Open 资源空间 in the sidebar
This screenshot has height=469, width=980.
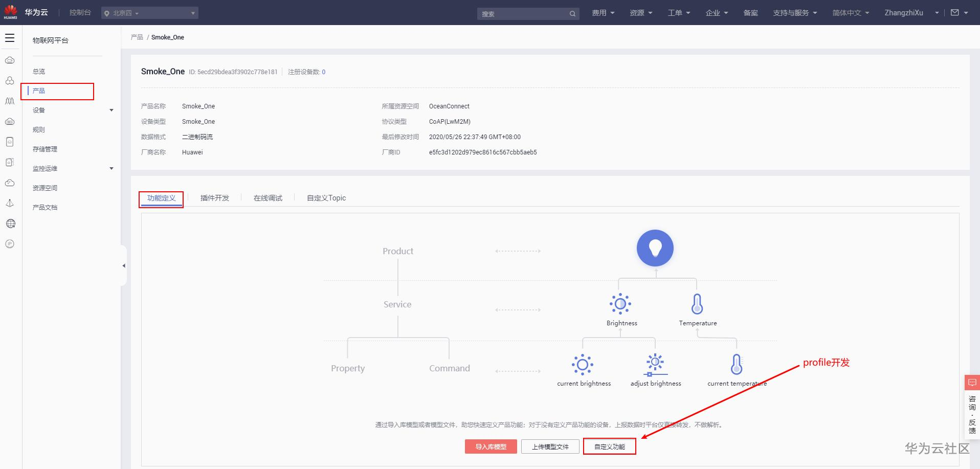point(45,188)
